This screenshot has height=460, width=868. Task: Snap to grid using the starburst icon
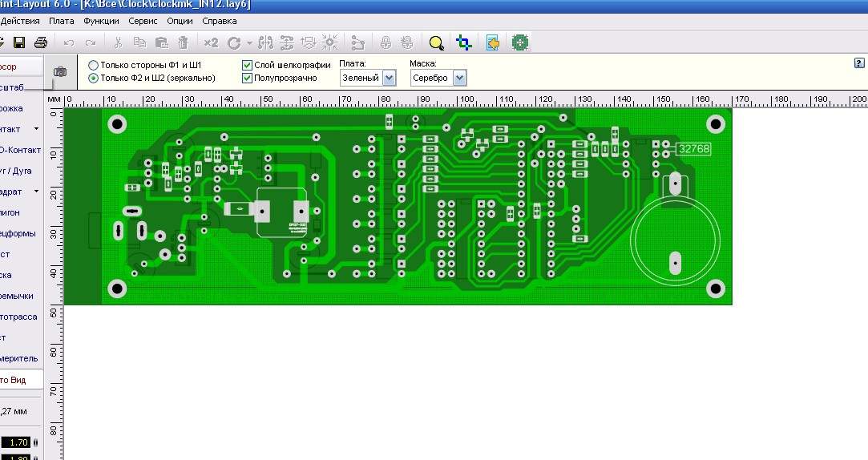coord(330,42)
